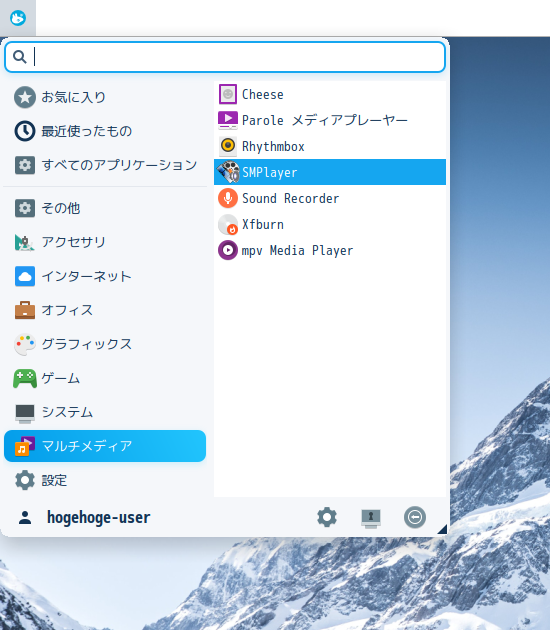
Task: Select the インターネット category
Action: [x=105, y=276]
